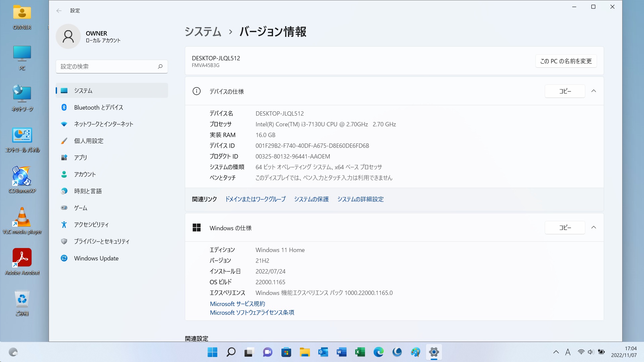Open システムの詳細設定 link
Viewport: 644px width, 362px height.
[x=360, y=199]
